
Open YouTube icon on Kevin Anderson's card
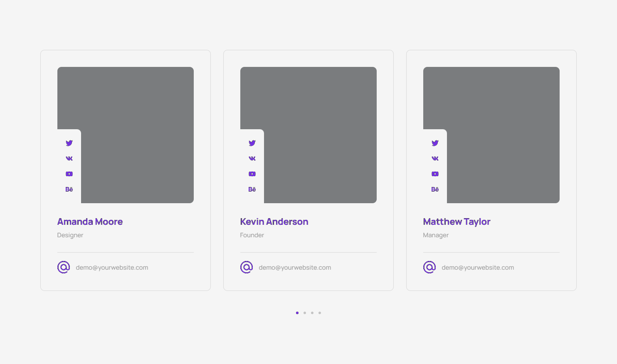[252, 174]
